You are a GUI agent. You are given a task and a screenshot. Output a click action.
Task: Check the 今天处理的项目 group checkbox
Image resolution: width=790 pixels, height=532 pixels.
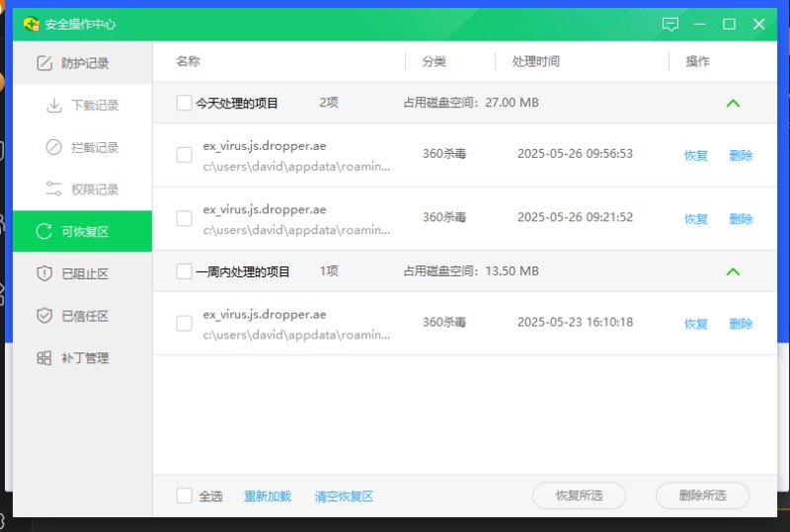184,103
